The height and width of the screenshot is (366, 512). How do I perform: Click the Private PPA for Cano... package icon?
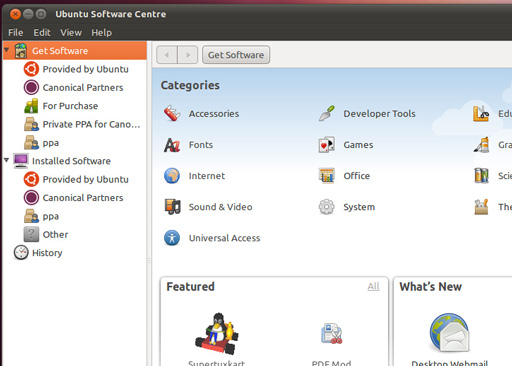(x=31, y=124)
